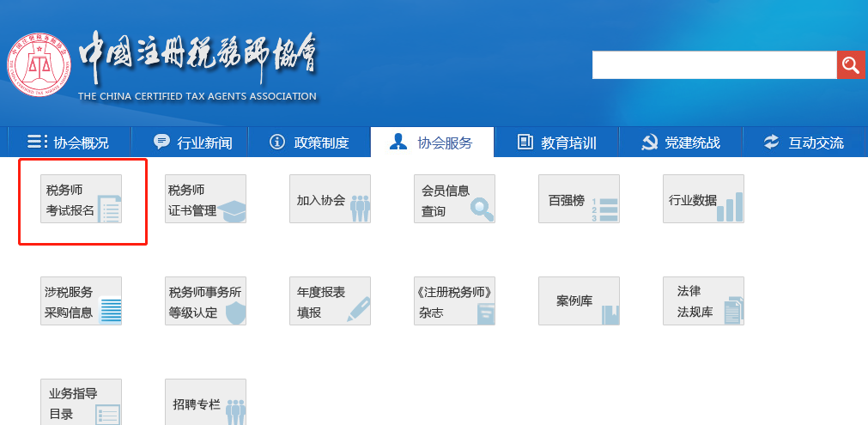Open the 协会概况 menu tab
Screen dimensions: 868x425
(x=70, y=143)
